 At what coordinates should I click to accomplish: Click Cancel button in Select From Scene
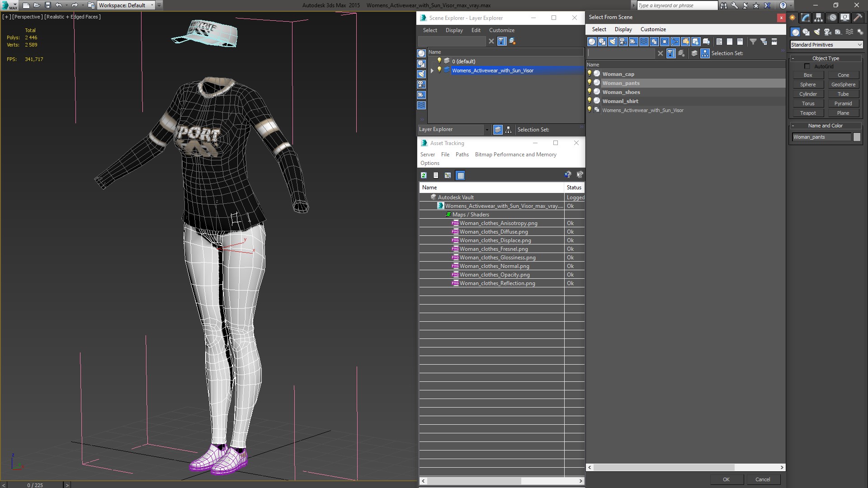pos(763,479)
